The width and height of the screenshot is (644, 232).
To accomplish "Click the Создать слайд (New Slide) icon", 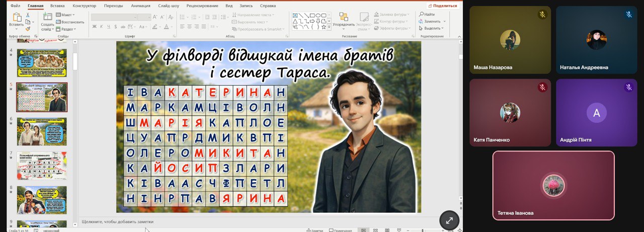I will (47, 18).
